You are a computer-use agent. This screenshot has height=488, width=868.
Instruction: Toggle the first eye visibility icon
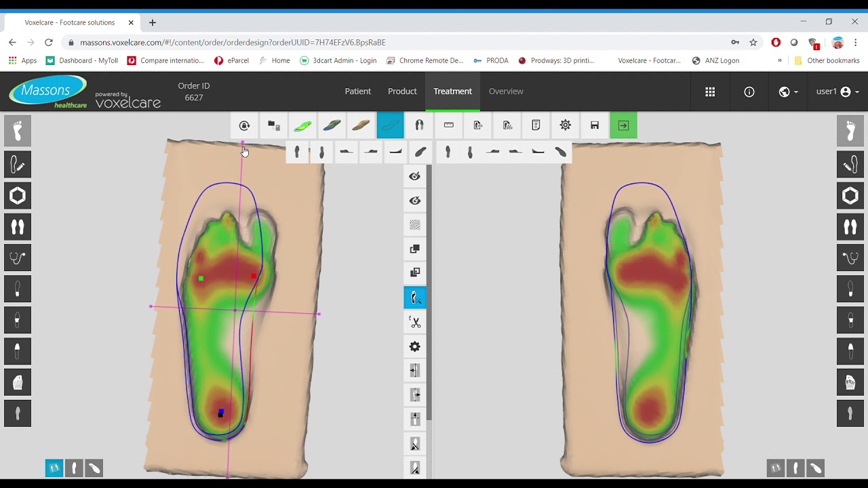tap(415, 176)
